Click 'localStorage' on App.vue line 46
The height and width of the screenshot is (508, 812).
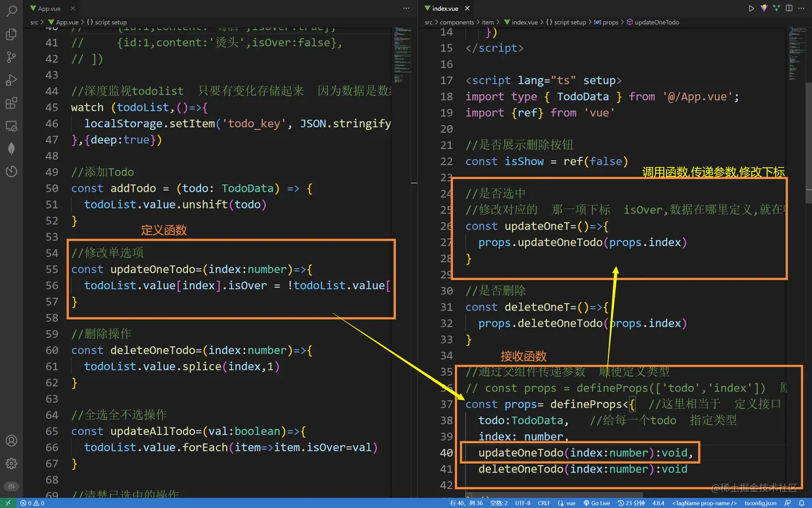124,124
